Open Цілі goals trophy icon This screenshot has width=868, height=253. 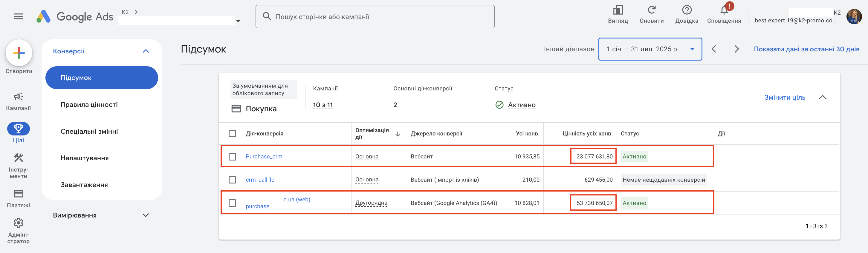click(x=19, y=129)
